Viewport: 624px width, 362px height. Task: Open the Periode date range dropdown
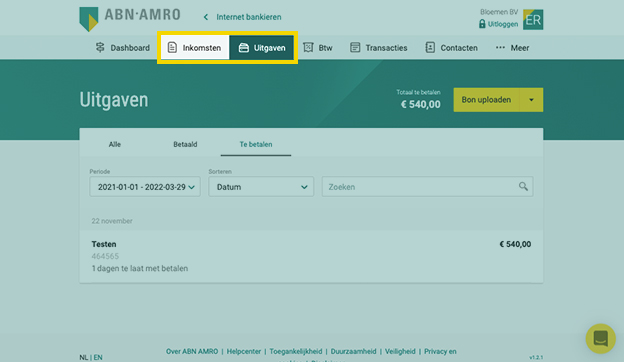(145, 187)
